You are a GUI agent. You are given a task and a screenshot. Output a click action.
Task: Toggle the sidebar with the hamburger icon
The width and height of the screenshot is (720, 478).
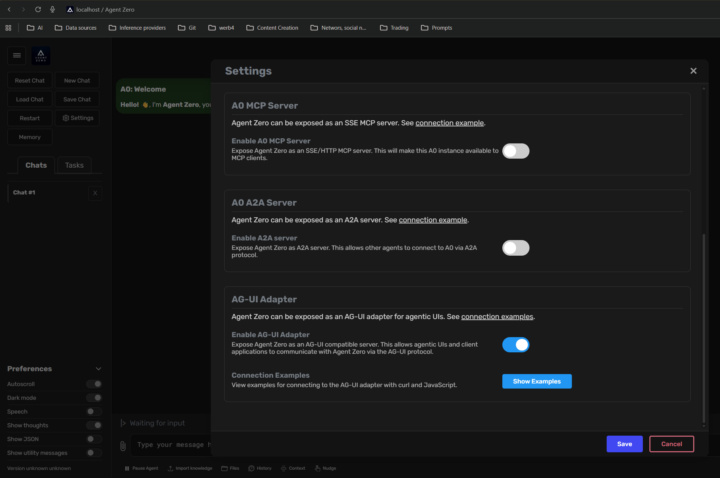(x=17, y=56)
